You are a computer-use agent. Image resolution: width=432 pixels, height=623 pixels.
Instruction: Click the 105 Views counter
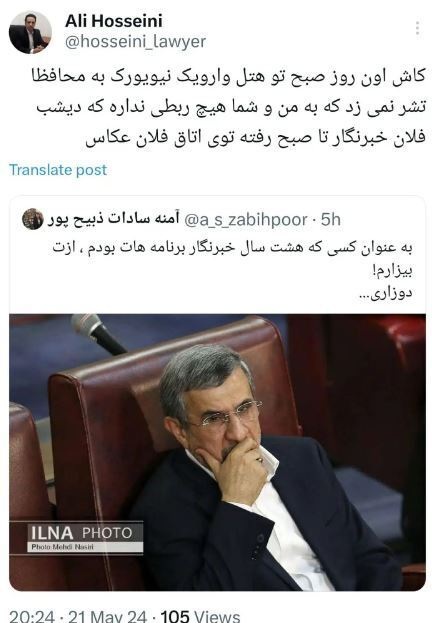pos(200,616)
